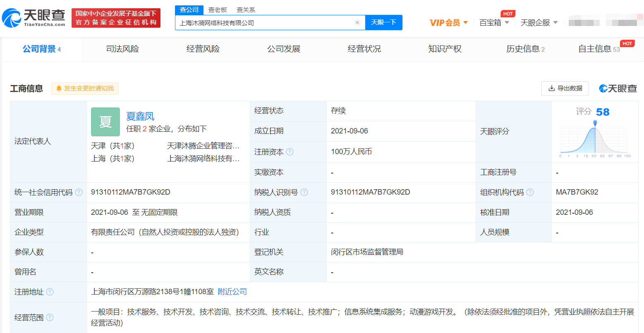
Task: Expand the VIP会员 dropdown
Action: (x=449, y=23)
